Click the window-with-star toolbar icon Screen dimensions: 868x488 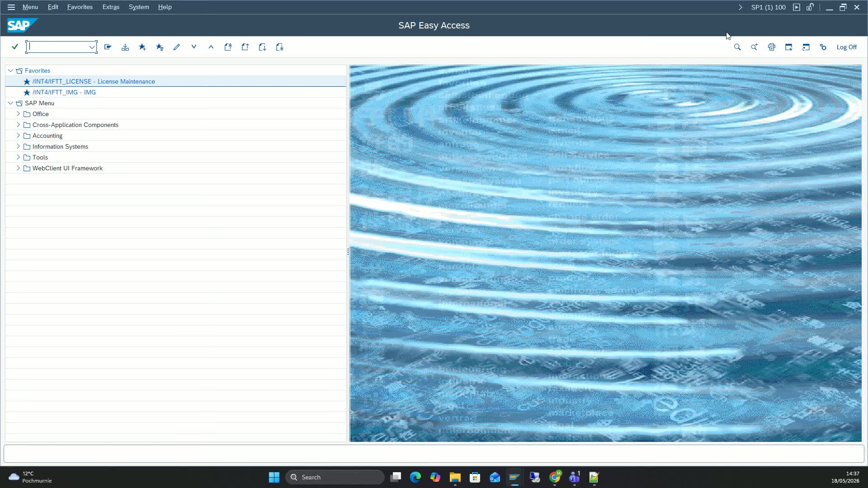789,47
